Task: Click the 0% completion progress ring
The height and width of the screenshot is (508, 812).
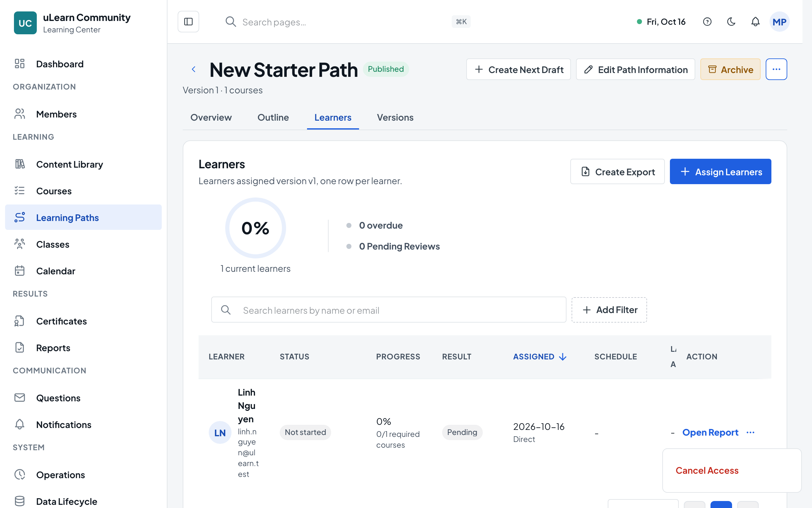Action: pyautogui.click(x=255, y=228)
